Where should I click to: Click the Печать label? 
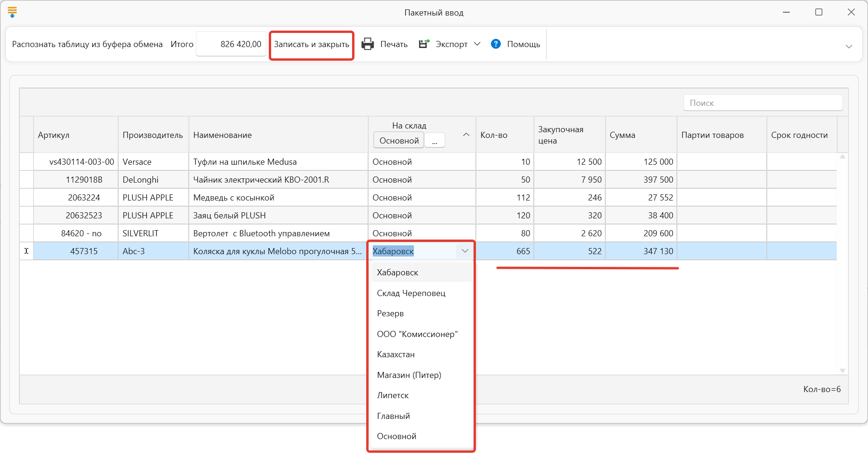[394, 44]
